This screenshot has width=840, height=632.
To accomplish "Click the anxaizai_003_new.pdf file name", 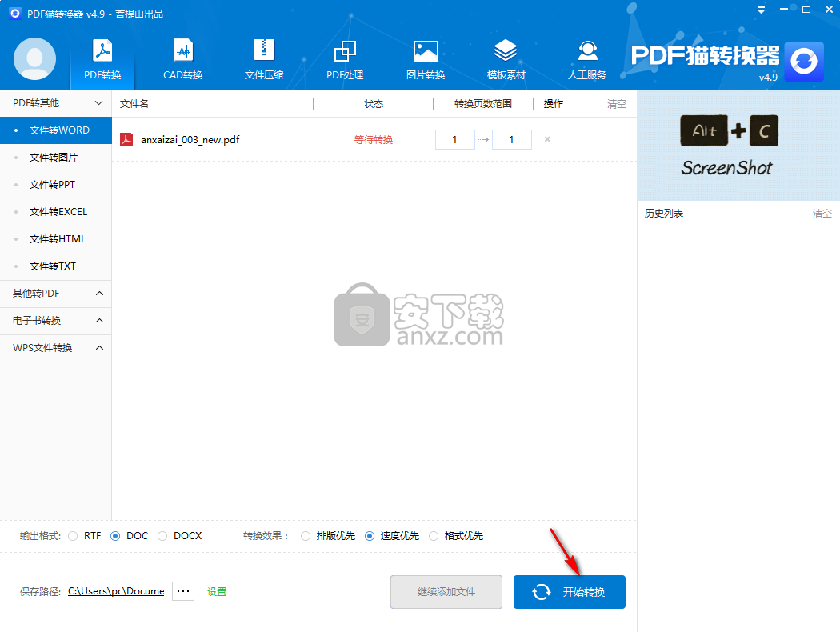I will click(x=190, y=140).
